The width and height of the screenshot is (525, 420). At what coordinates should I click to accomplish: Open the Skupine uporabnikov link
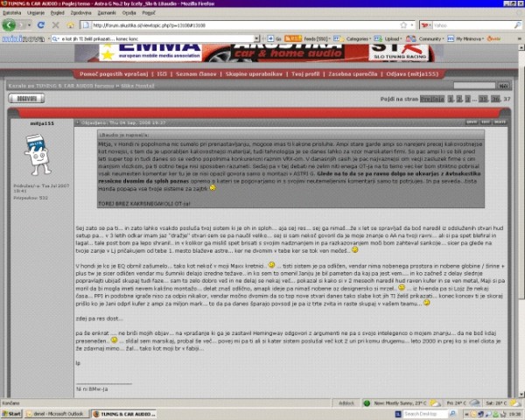point(254,74)
